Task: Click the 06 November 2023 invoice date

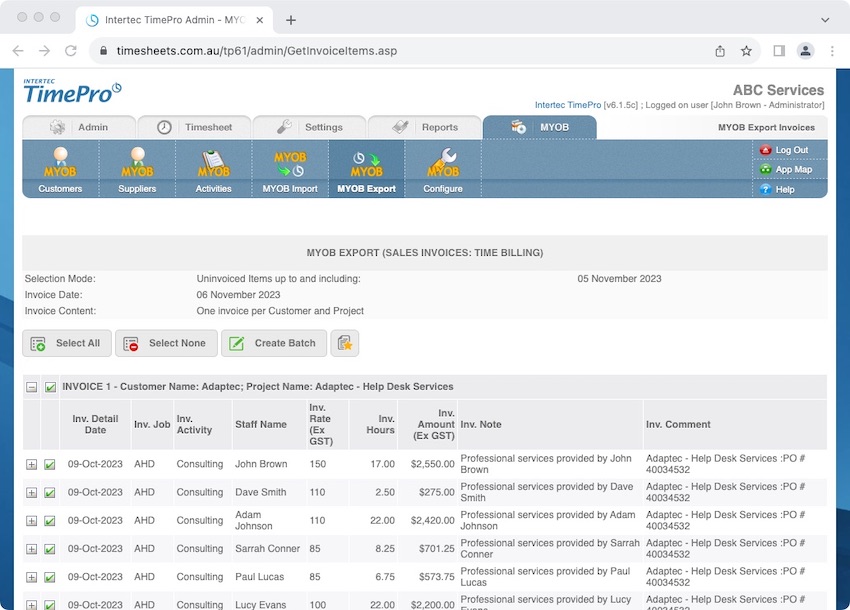Action: (239, 295)
